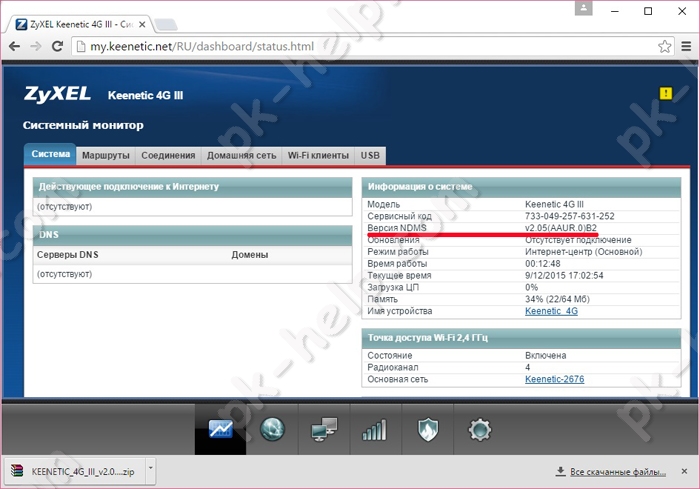The height and width of the screenshot is (489, 700).
Task: Click Действующее подключение к Интернету header
Action: (192, 187)
